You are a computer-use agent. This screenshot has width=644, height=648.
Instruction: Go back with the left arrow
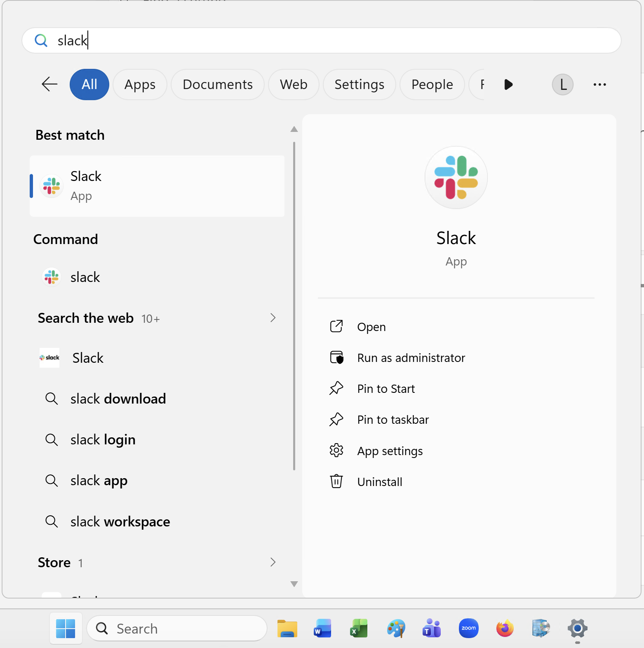[49, 85]
